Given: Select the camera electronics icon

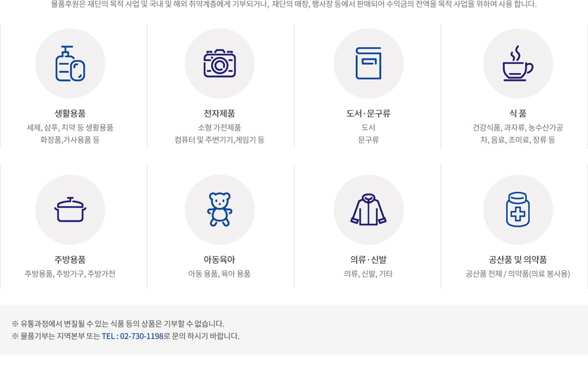Looking at the screenshot, I should (220, 64).
